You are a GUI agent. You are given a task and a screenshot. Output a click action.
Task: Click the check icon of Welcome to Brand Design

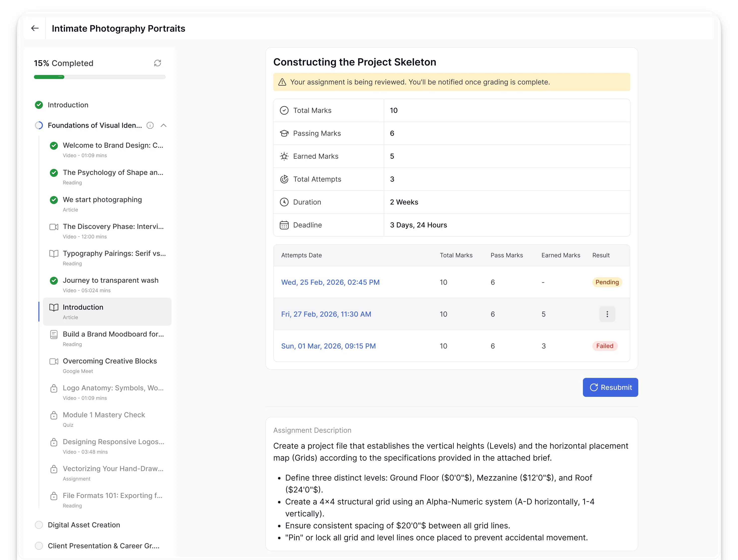click(x=54, y=146)
